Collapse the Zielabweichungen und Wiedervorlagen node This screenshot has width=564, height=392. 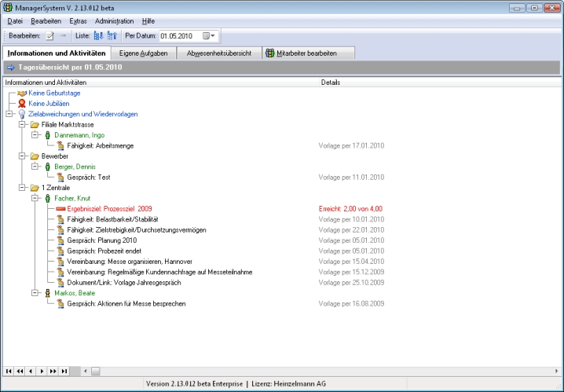(x=9, y=114)
